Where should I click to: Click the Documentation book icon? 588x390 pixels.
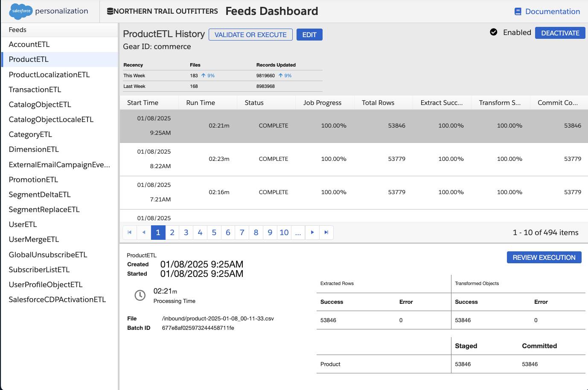pyautogui.click(x=518, y=12)
